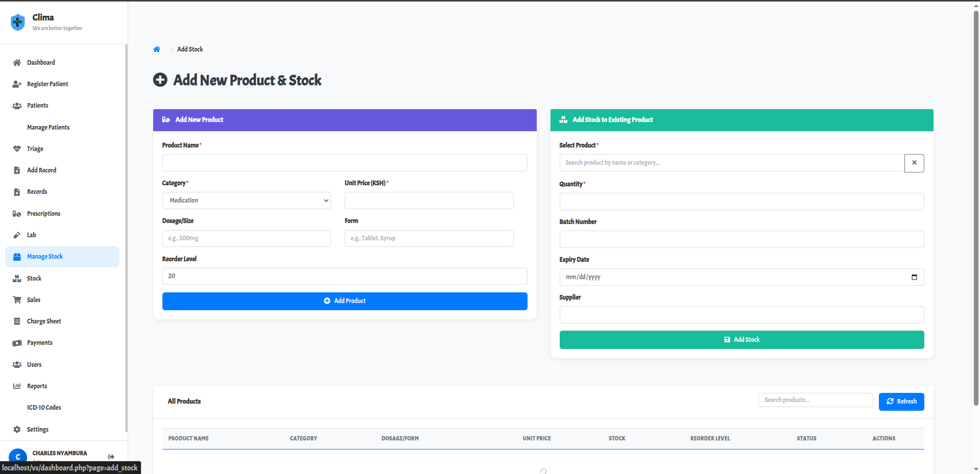The height and width of the screenshot is (474, 980).
Task: Click the page vertical scrollbar
Action: (x=976, y=204)
